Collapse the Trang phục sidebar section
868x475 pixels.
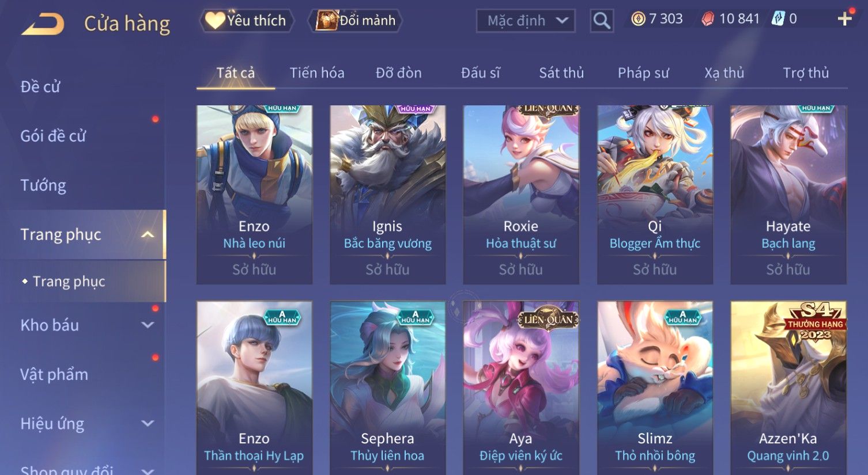(148, 234)
